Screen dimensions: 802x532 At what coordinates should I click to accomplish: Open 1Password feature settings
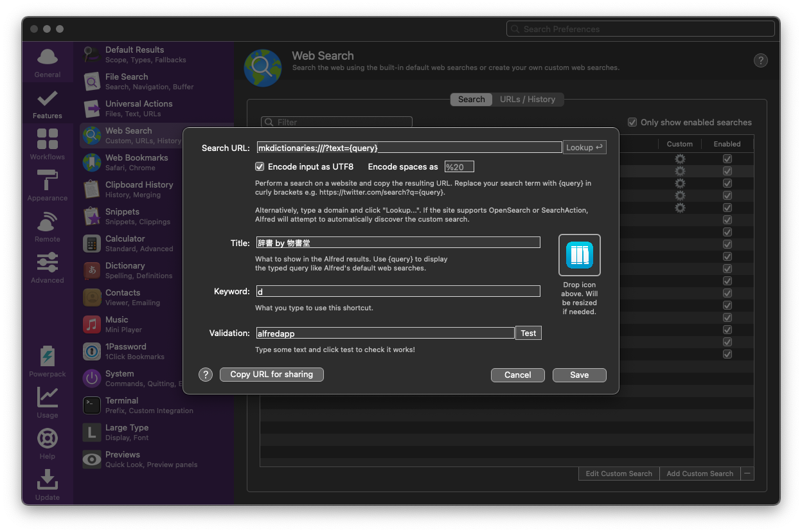[131, 351]
